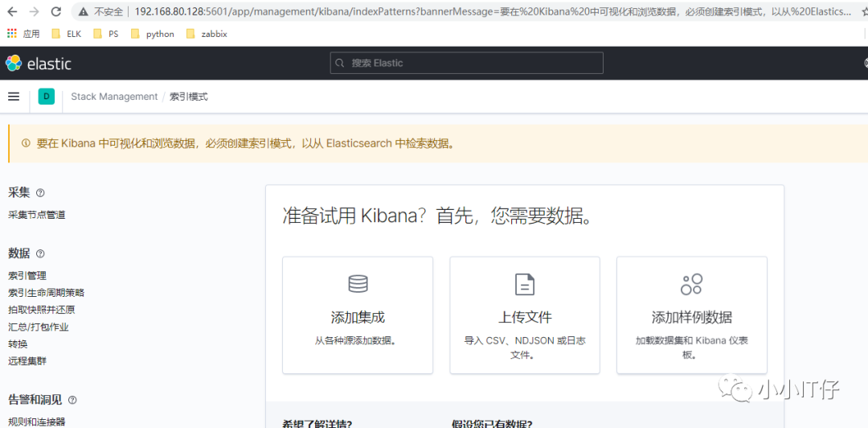This screenshot has height=428, width=868.
Task: Go back with the browser back arrow
Action: click(12, 11)
